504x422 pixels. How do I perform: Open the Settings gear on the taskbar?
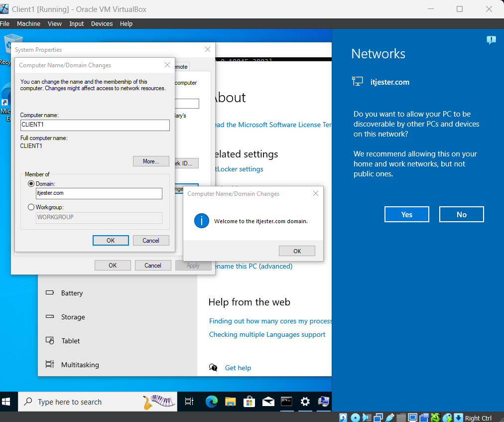305,402
